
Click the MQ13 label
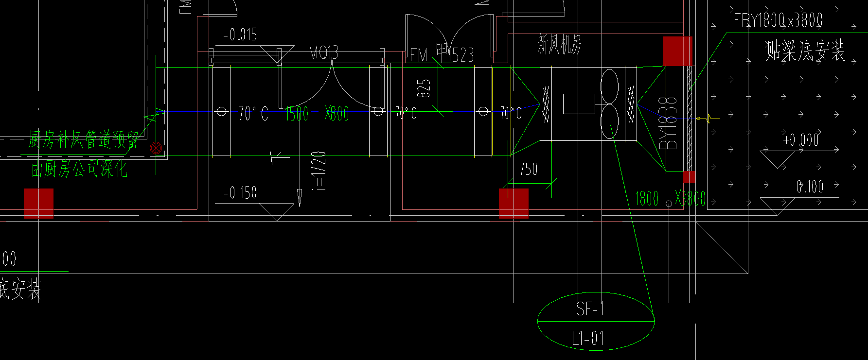pyautogui.click(x=323, y=52)
